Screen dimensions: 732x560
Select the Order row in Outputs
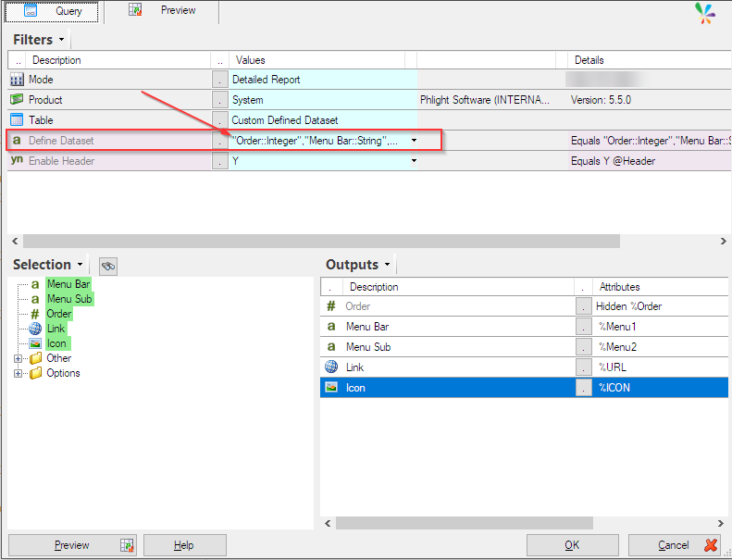(x=525, y=306)
